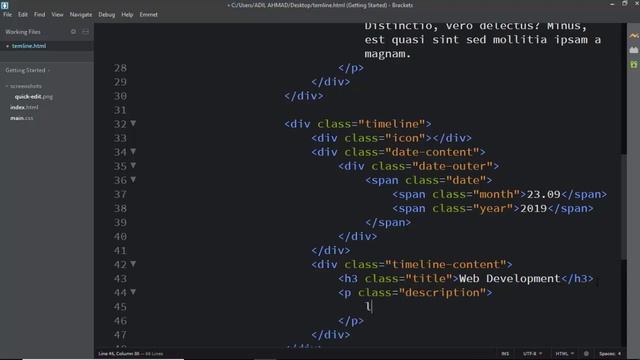Open Working Files settings gear
The image size is (640, 360).
(x=73, y=31)
